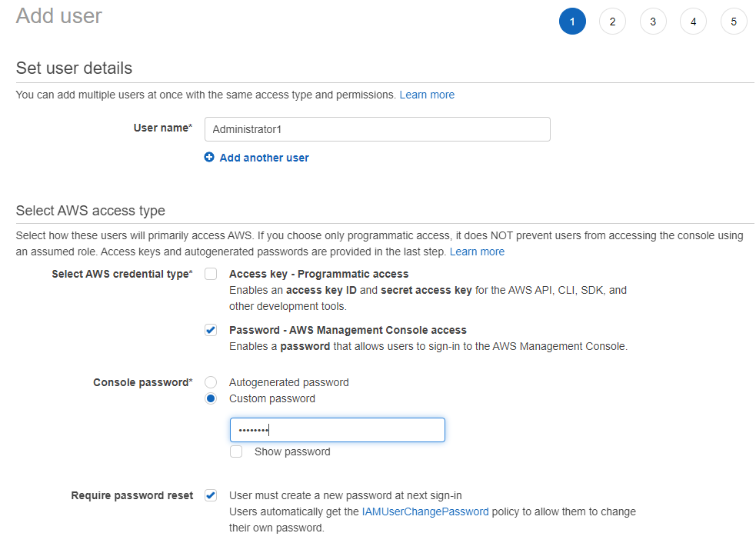Enable Access key - Programmatic access checkbox
The height and width of the screenshot is (553, 756).
211,274
